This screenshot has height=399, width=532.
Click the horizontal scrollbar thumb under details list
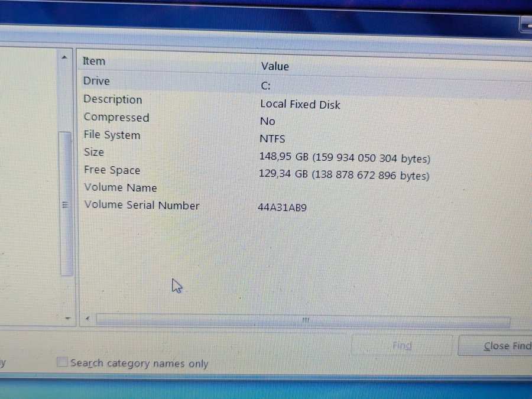(x=303, y=321)
